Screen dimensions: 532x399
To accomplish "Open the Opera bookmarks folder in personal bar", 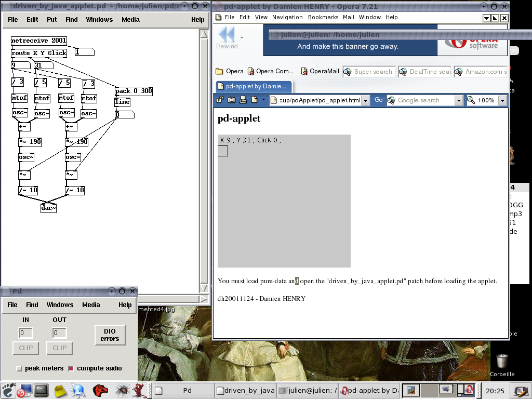I will pos(230,72).
